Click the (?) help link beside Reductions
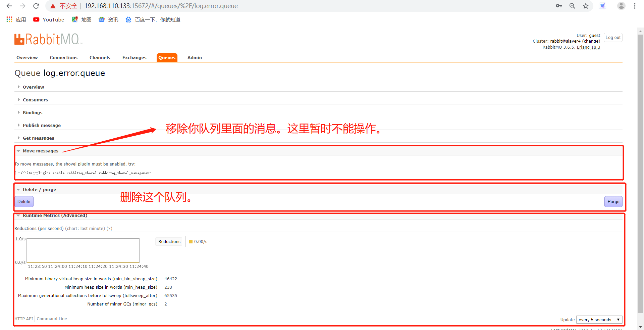 tap(109, 228)
